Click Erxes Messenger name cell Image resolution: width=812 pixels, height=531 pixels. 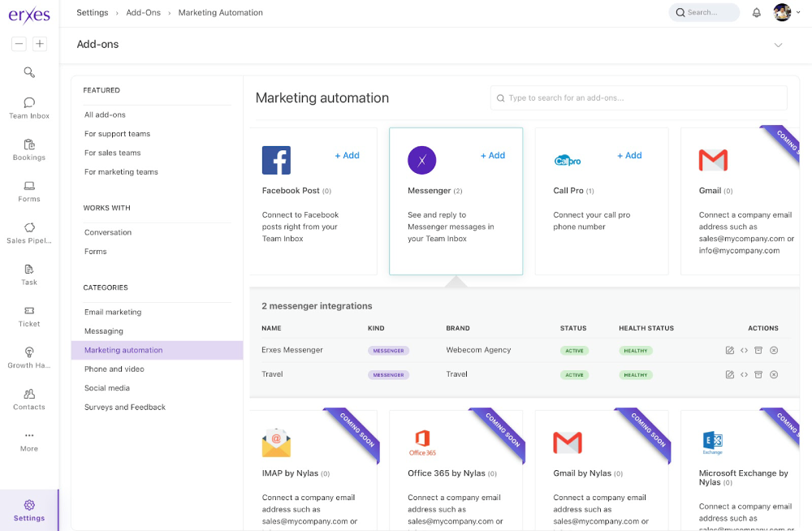292,350
